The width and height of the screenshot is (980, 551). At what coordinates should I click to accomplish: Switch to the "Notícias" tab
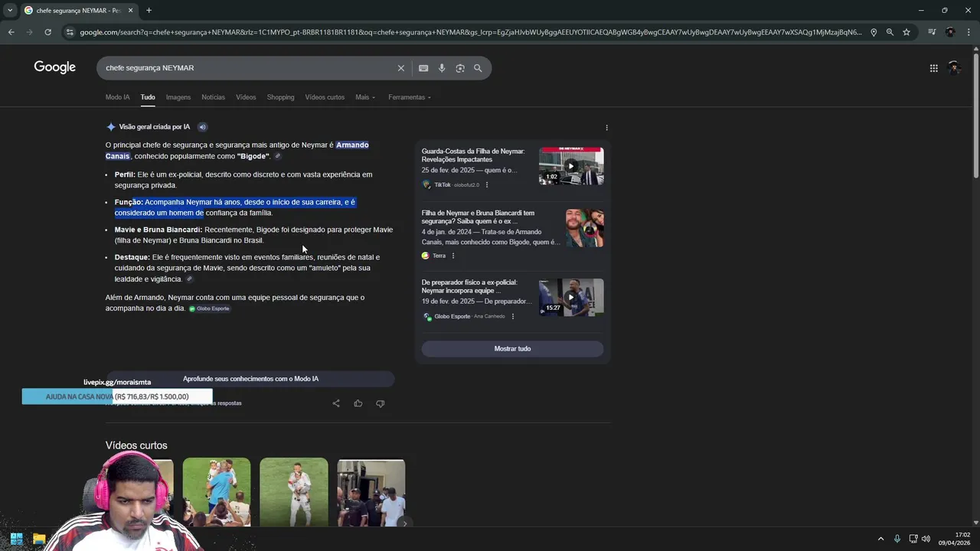coord(213,97)
